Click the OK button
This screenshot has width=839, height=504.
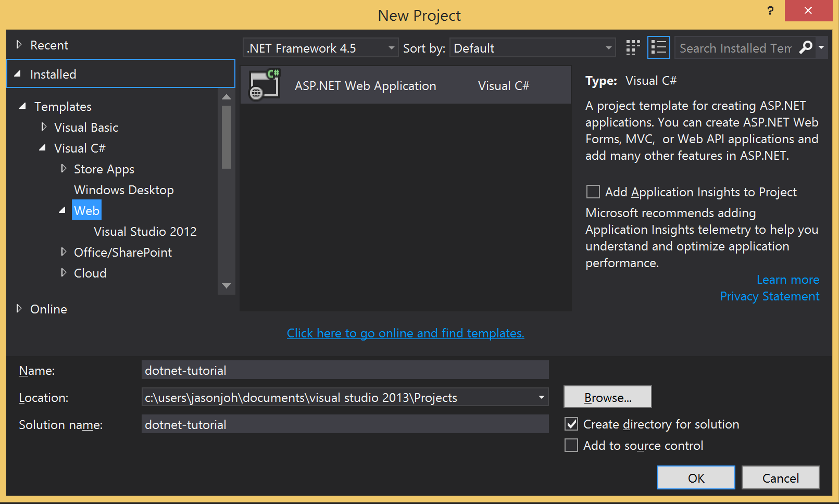(696, 477)
